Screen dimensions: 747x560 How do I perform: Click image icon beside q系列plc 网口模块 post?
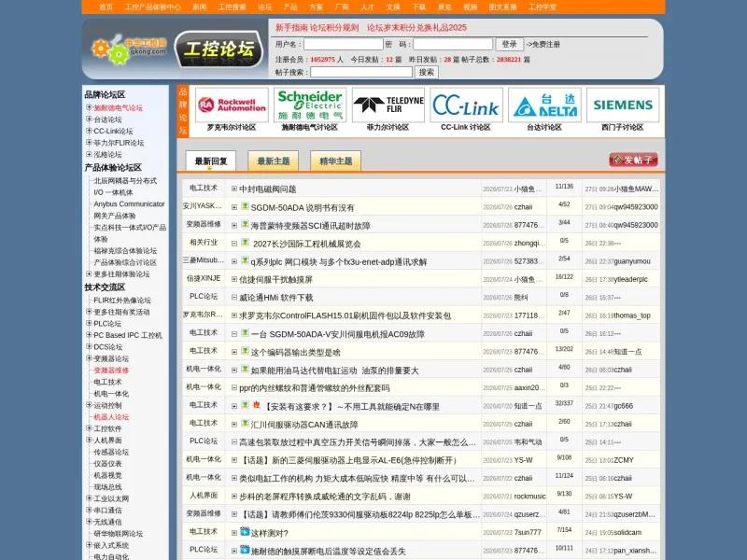(245, 260)
